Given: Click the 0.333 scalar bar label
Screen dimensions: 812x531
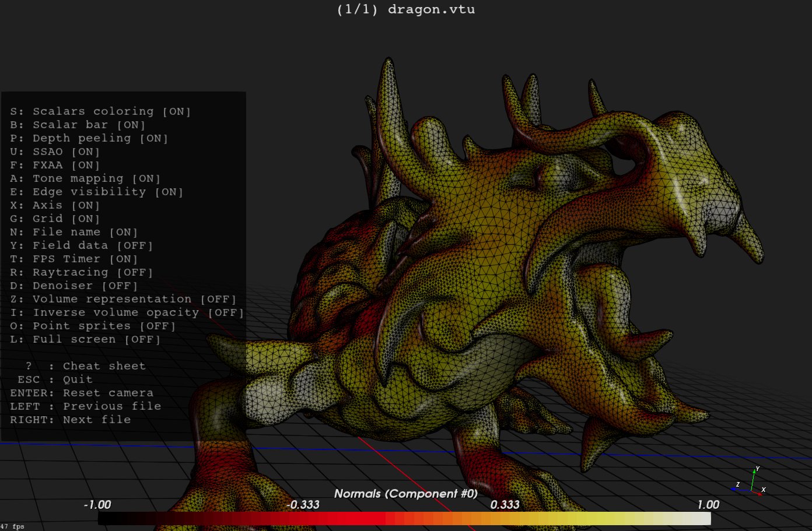Looking at the screenshot, I should 505,505.
